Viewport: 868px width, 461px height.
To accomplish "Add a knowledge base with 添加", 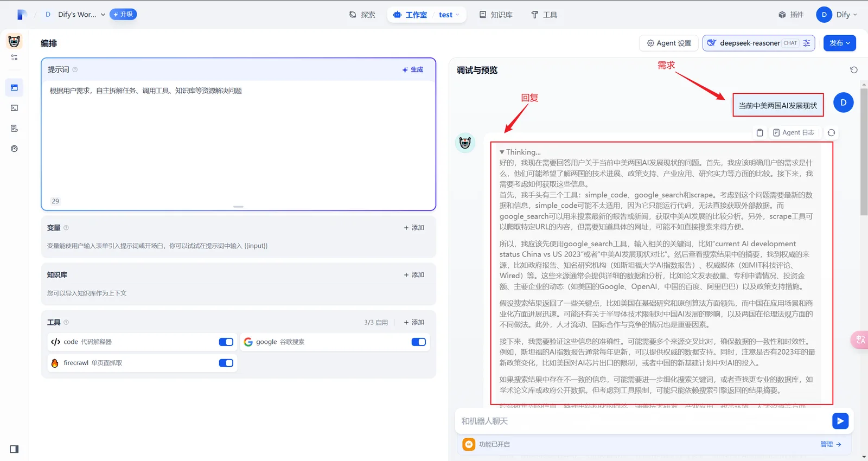I will [414, 275].
